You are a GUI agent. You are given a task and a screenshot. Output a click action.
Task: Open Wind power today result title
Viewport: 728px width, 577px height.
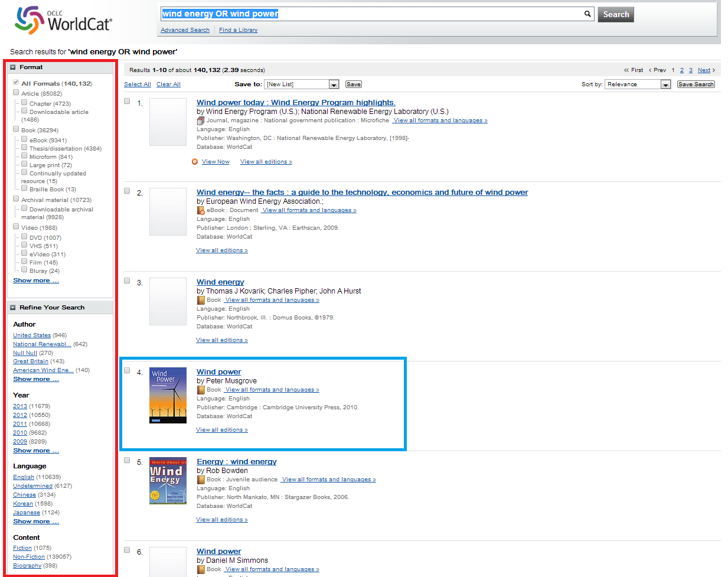pyautogui.click(x=296, y=102)
